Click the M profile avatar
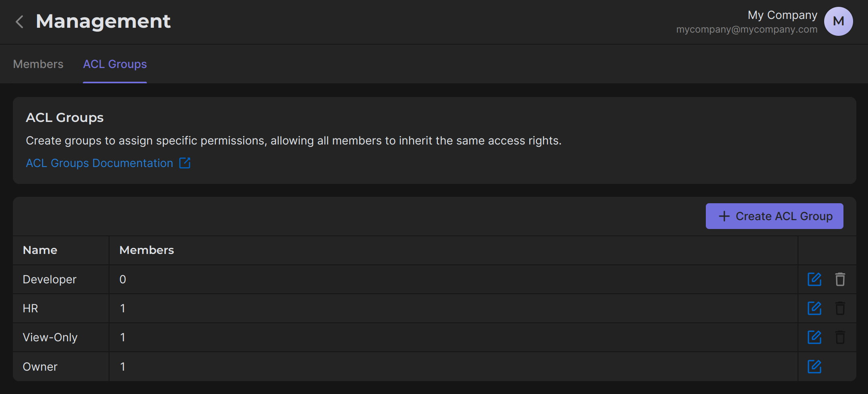The width and height of the screenshot is (868, 394). (x=838, y=21)
